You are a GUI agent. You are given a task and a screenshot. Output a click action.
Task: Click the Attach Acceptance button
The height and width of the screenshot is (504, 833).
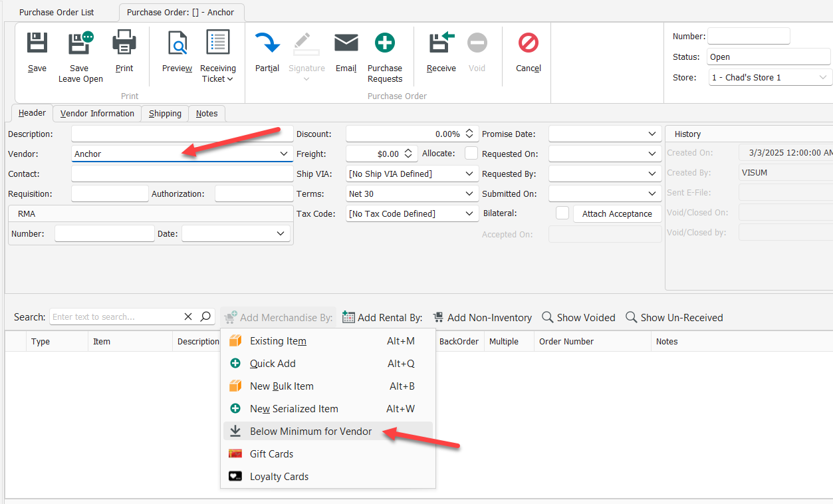pyautogui.click(x=617, y=213)
